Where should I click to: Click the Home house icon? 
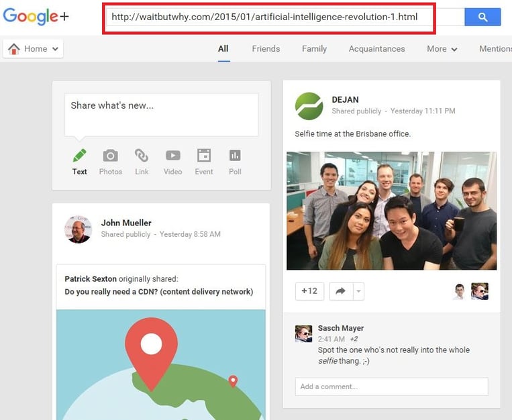point(14,49)
